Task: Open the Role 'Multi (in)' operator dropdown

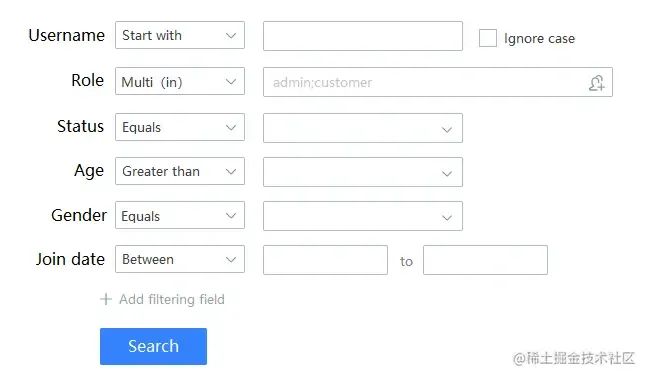Action: [x=180, y=81]
